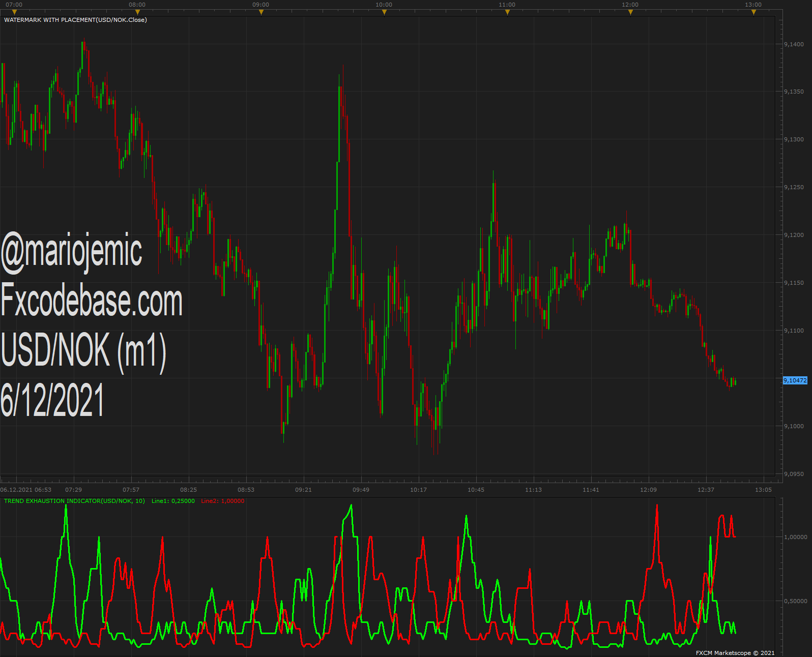
Task: Click the 08:25 time axis label
Action: pos(188,490)
